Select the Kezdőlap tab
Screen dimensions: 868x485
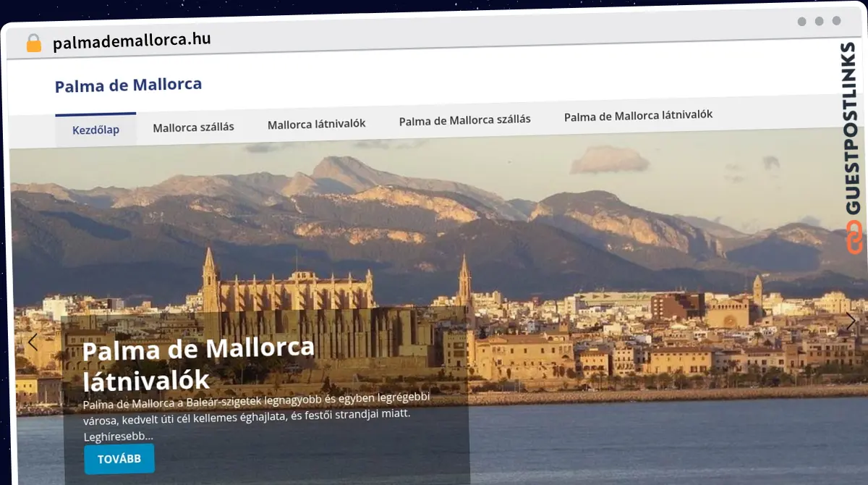[95, 130]
